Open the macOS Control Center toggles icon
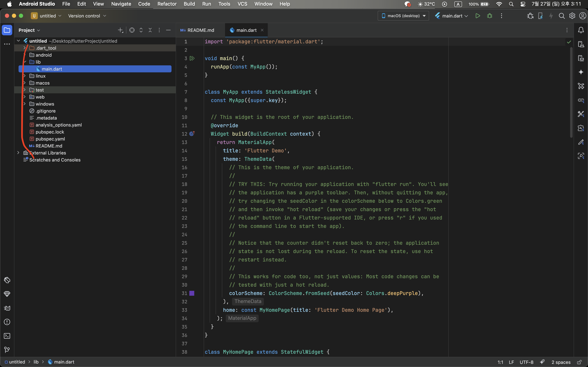 pyautogui.click(x=523, y=4)
